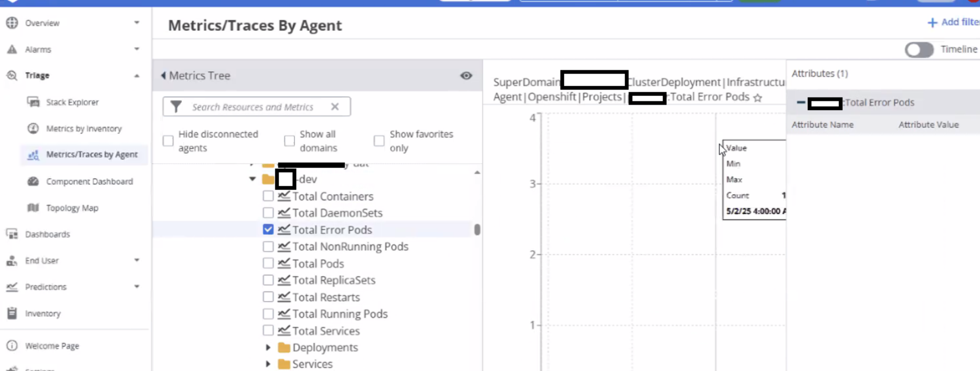Viewport: 980px width, 371px height.
Task: Open the Topology Map view
Action: (x=72, y=208)
